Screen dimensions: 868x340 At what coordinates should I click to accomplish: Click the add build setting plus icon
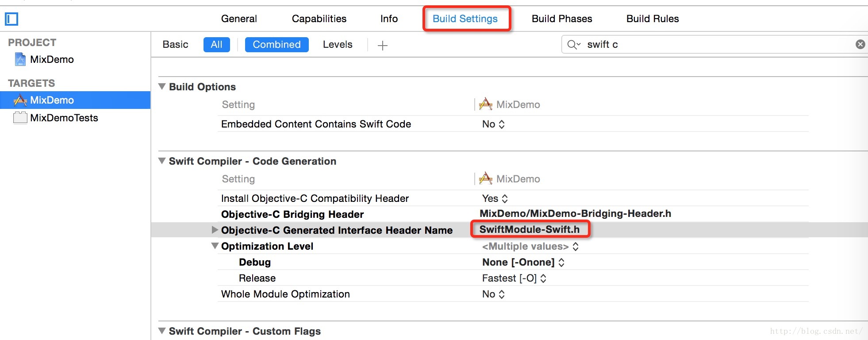[x=383, y=45]
